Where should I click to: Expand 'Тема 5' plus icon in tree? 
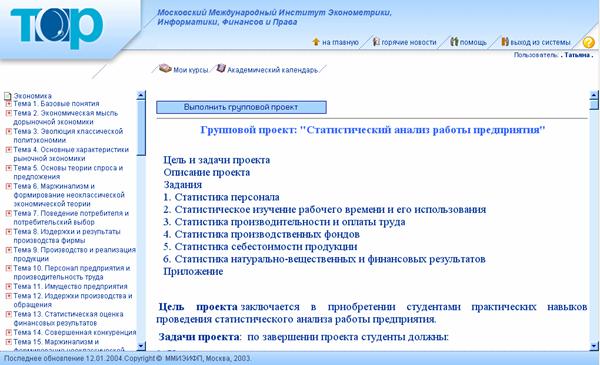click(x=8, y=168)
